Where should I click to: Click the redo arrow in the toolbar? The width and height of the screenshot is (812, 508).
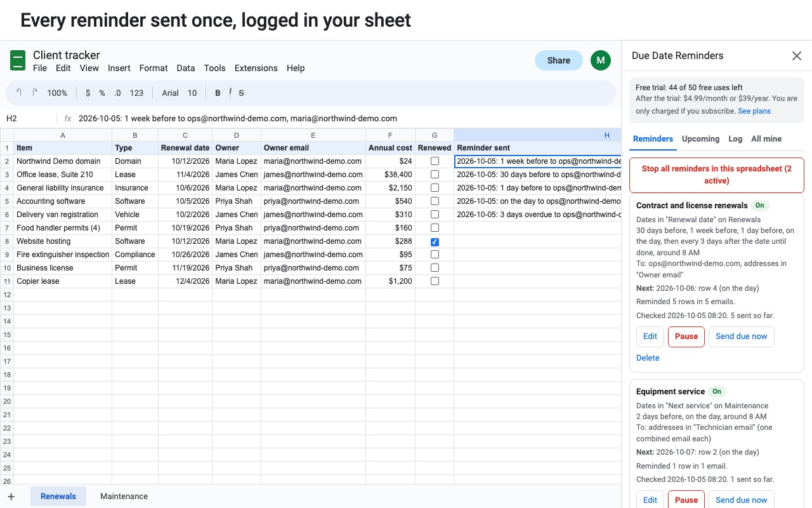35,93
